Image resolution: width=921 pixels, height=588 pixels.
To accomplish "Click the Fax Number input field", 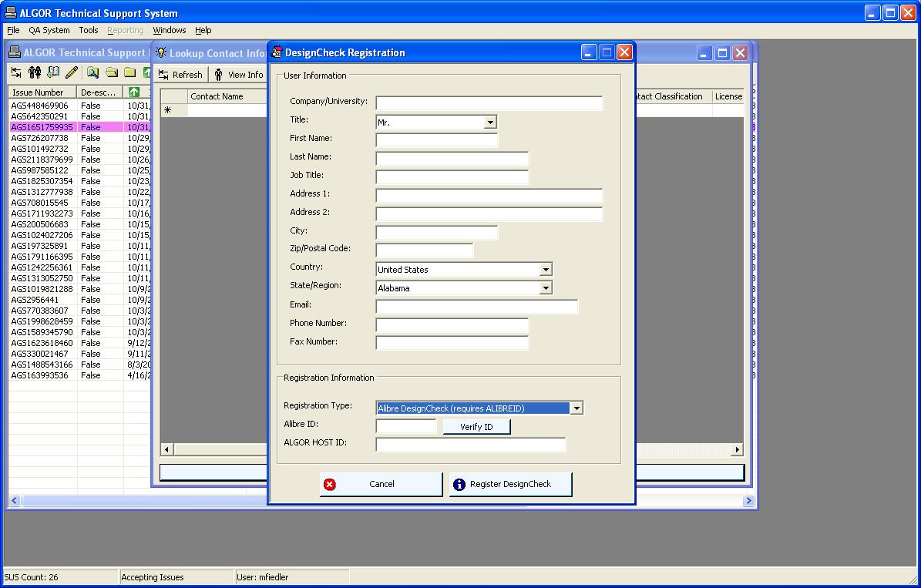I will pos(452,343).
